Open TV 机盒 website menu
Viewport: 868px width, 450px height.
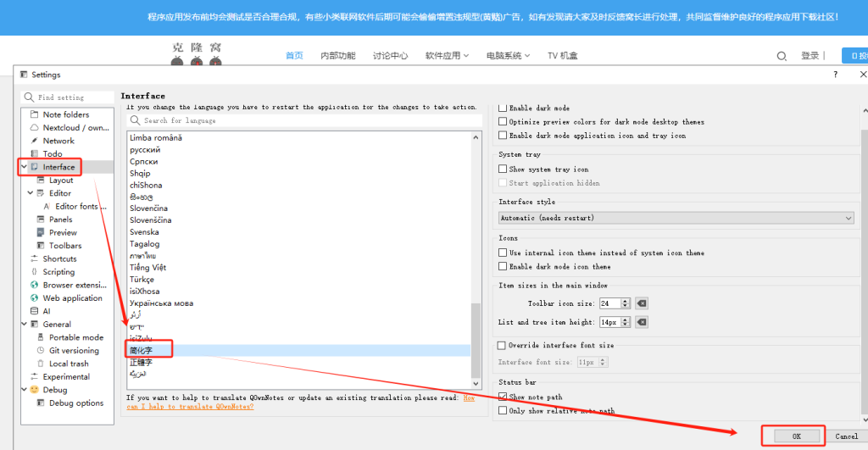click(563, 56)
